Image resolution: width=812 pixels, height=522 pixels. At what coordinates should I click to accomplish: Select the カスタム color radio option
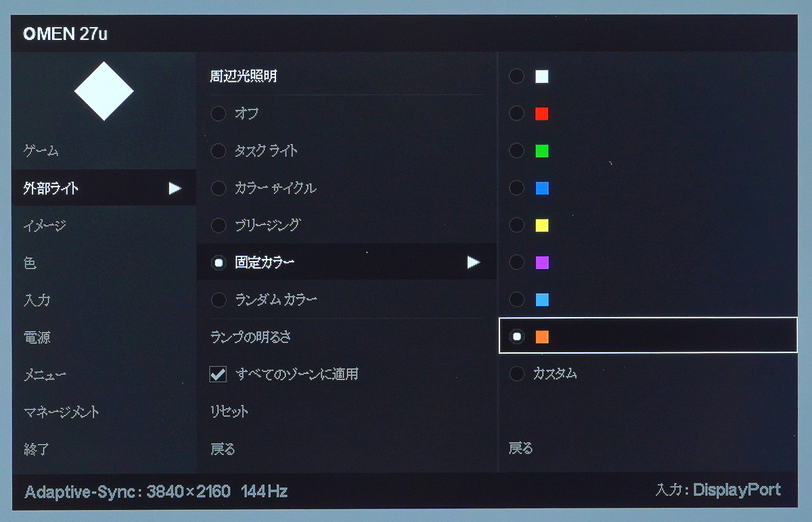pos(517,373)
